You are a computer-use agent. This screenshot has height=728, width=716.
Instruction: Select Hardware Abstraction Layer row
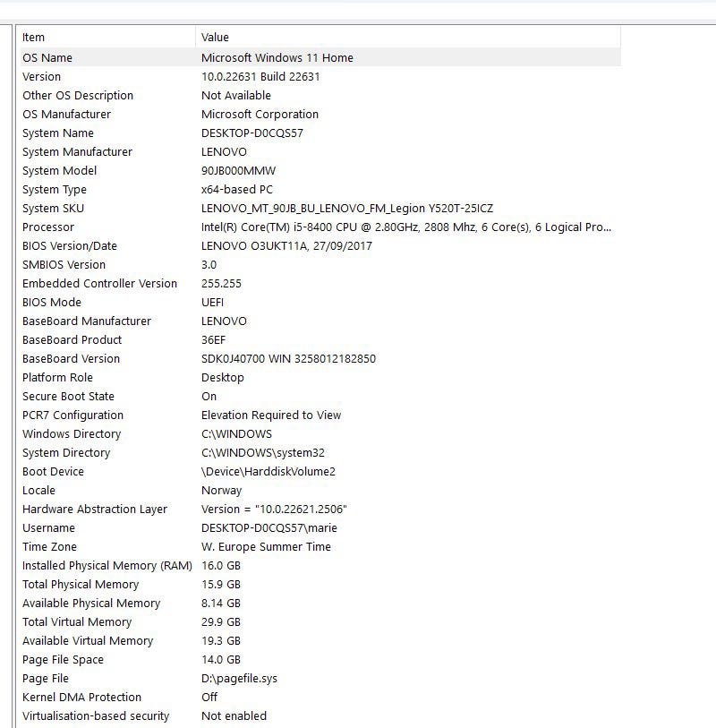[320, 509]
